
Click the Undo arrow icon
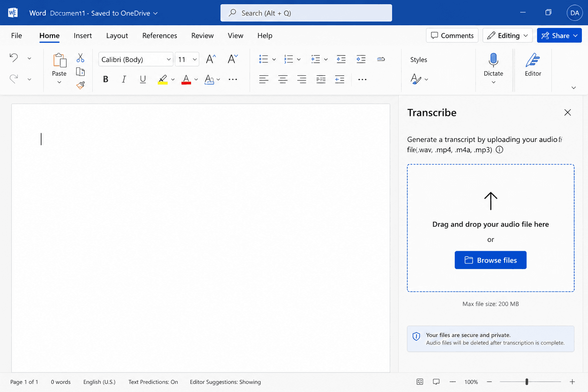[x=14, y=58]
